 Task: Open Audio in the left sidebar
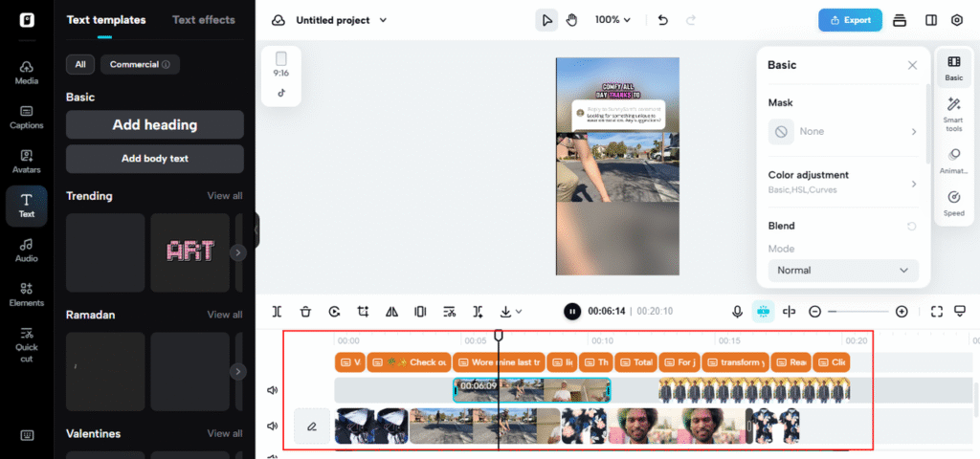27,250
